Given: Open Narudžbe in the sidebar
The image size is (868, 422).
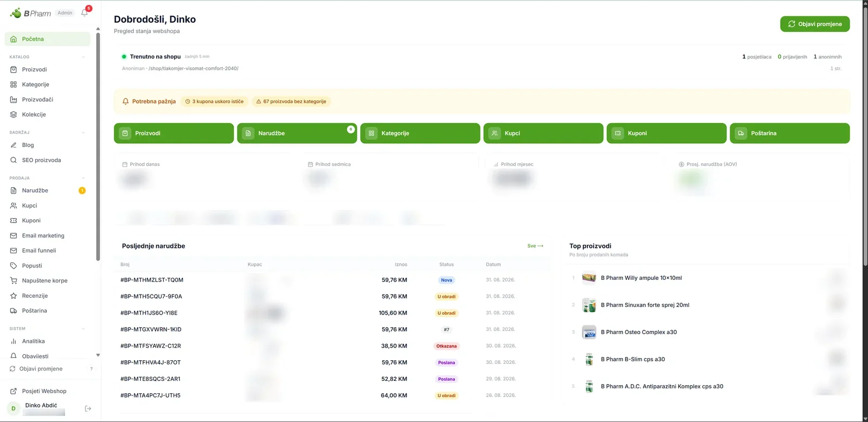Looking at the screenshot, I should (48, 190).
